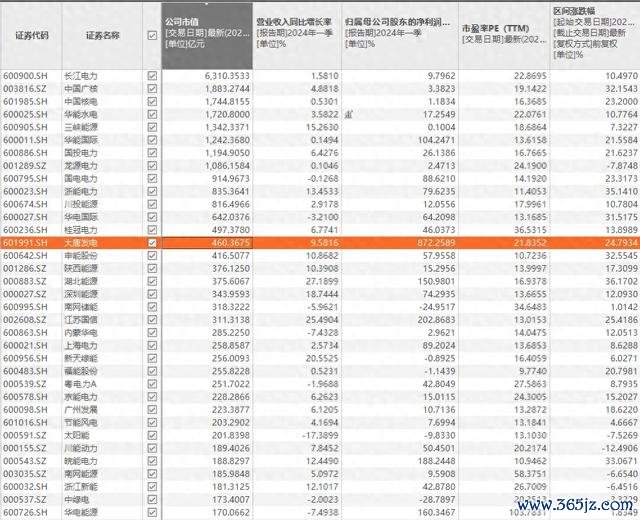
Task: Select security name 江苏国信
Action: (x=81, y=320)
